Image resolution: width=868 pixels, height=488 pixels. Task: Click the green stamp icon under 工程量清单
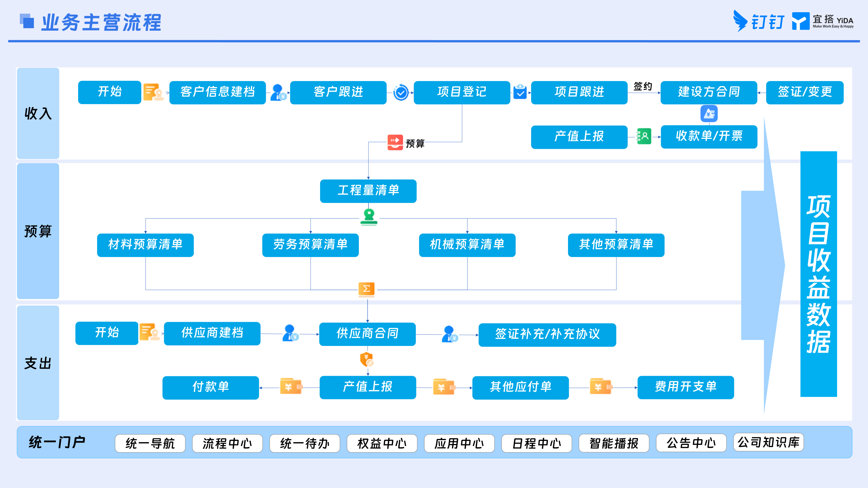[x=369, y=217]
